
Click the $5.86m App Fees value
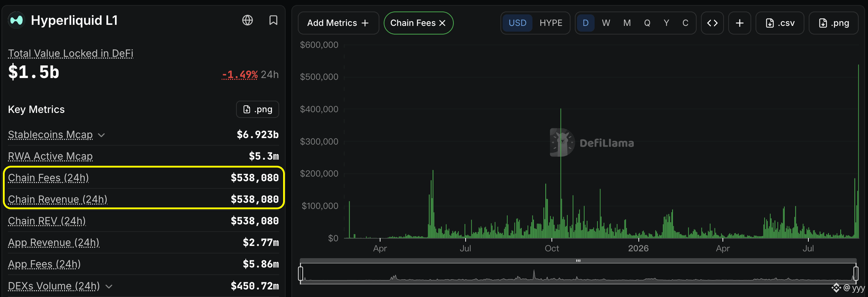point(261,264)
